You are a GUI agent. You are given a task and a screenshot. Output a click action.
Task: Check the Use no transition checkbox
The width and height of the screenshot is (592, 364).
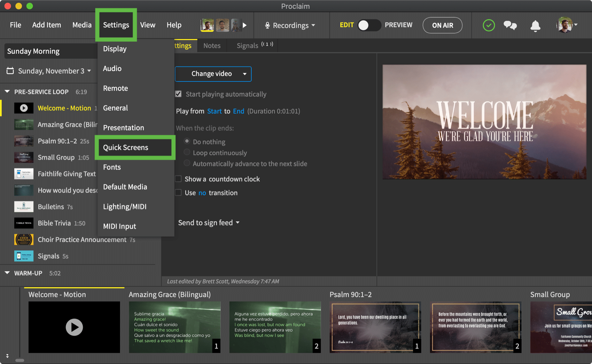178,193
